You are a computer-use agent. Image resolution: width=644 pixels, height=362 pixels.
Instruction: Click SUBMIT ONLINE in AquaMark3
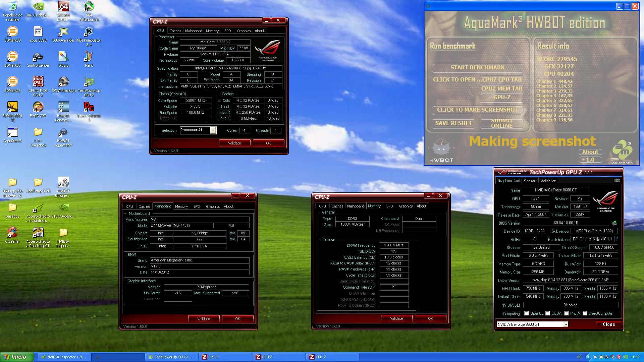tap(501, 123)
